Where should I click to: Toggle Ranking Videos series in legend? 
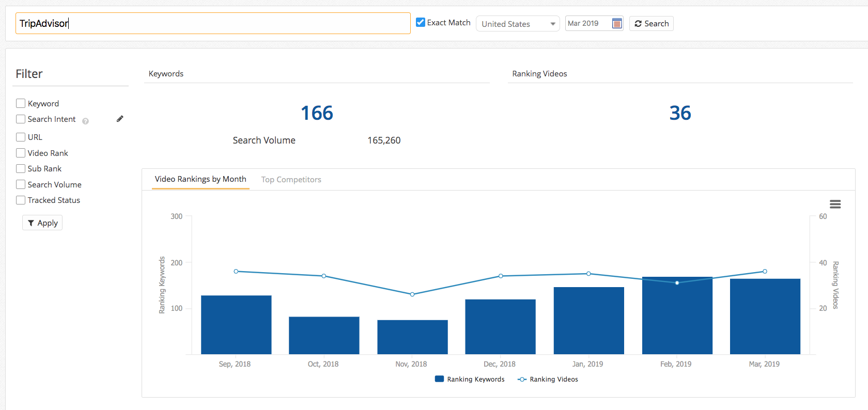coord(548,379)
